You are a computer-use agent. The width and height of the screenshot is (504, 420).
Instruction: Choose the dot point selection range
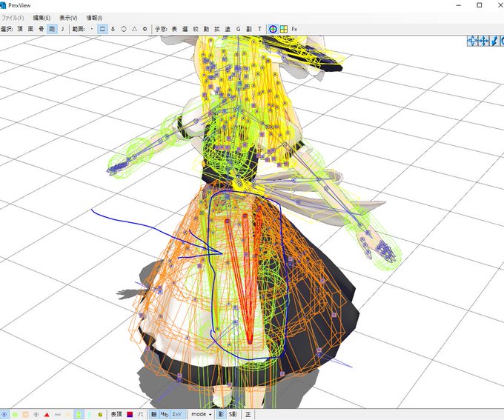92,29
